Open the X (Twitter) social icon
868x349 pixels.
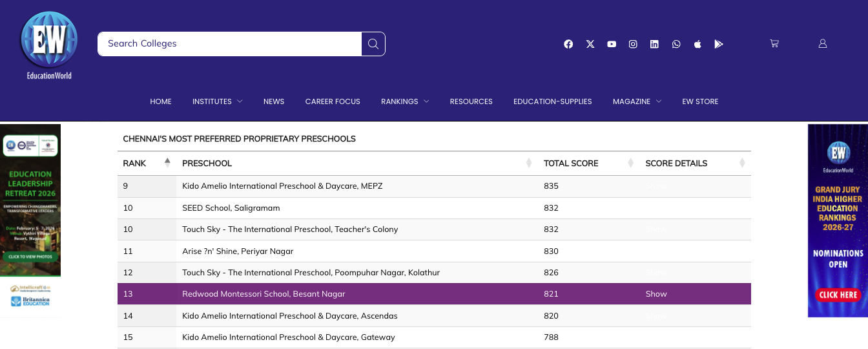[590, 44]
